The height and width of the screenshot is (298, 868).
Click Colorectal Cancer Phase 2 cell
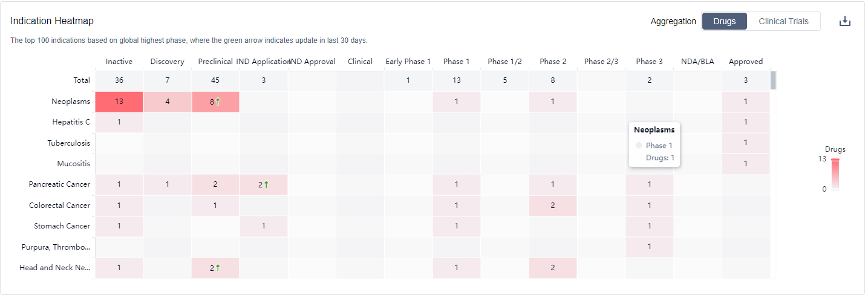coord(553,206)
